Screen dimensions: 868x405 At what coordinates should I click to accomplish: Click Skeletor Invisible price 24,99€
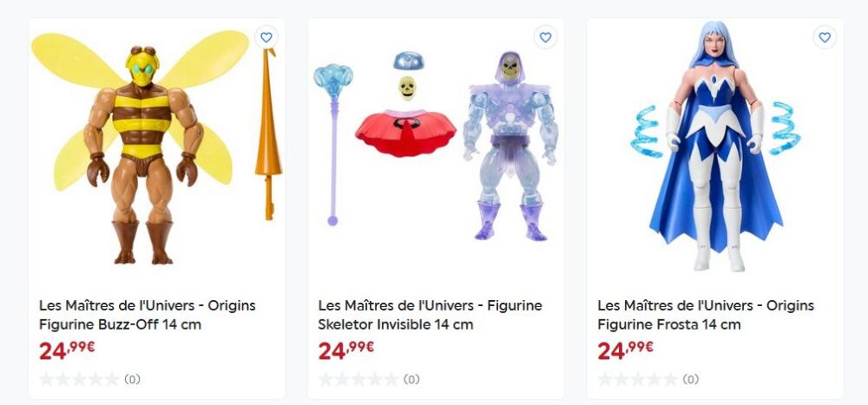(x=346, y=350)
